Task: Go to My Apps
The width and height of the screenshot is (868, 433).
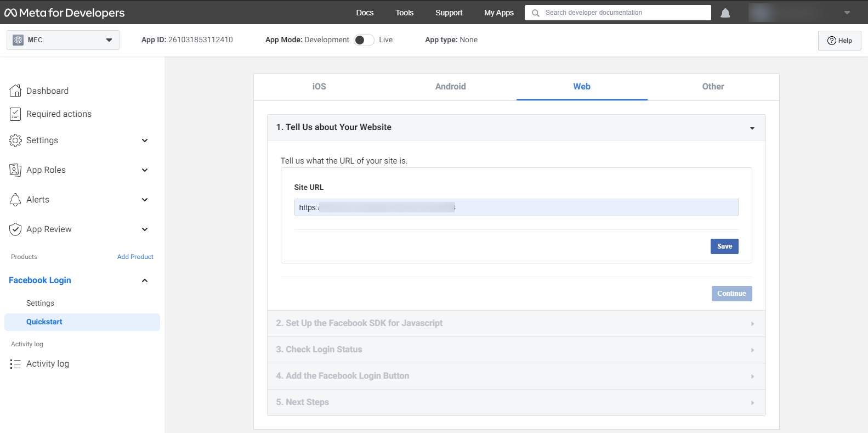Action: [499, 13]
